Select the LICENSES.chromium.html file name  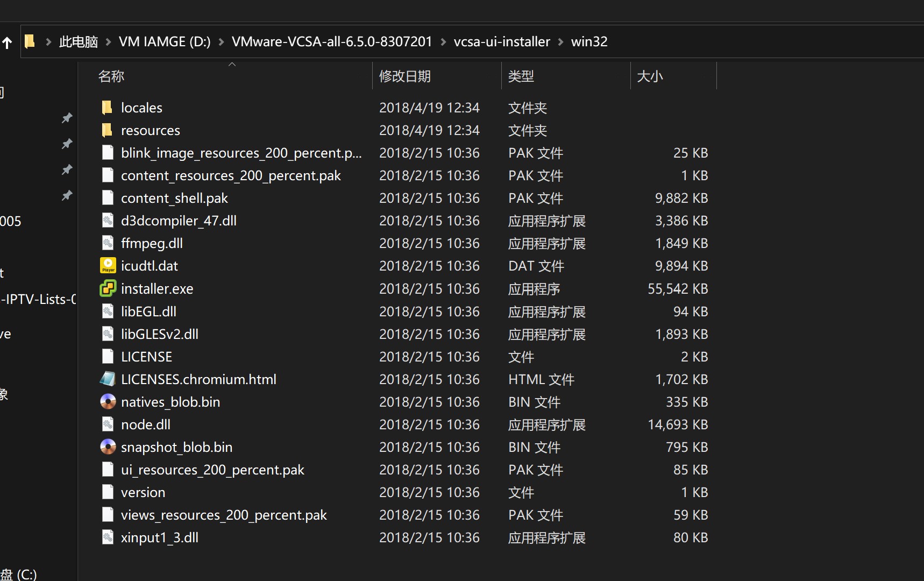point(198,379)
